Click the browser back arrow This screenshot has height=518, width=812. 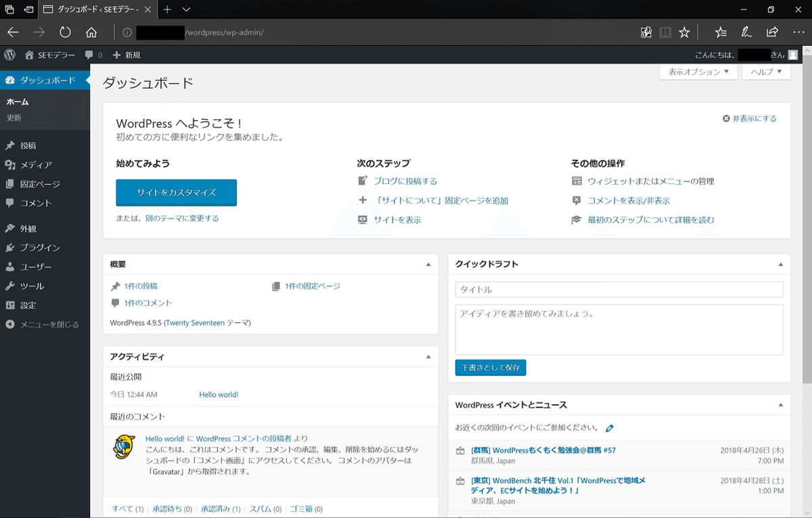pos(13,32)
